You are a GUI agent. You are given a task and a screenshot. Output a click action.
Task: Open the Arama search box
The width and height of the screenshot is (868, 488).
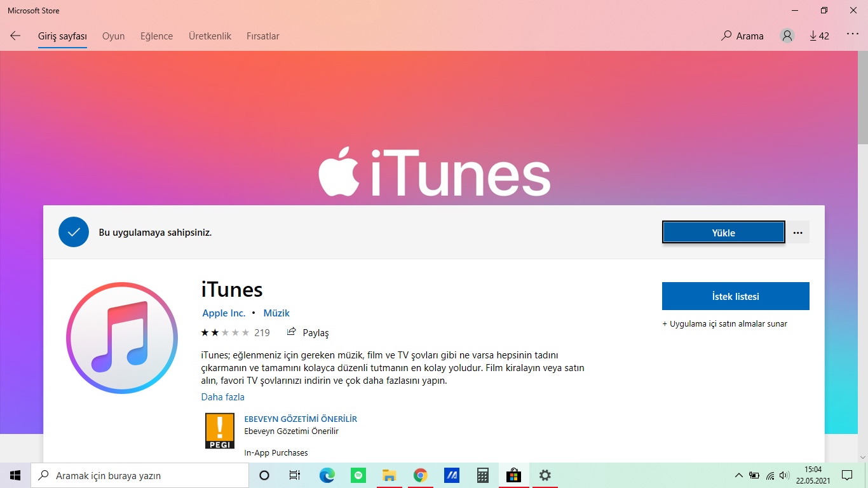pos(742,36)
